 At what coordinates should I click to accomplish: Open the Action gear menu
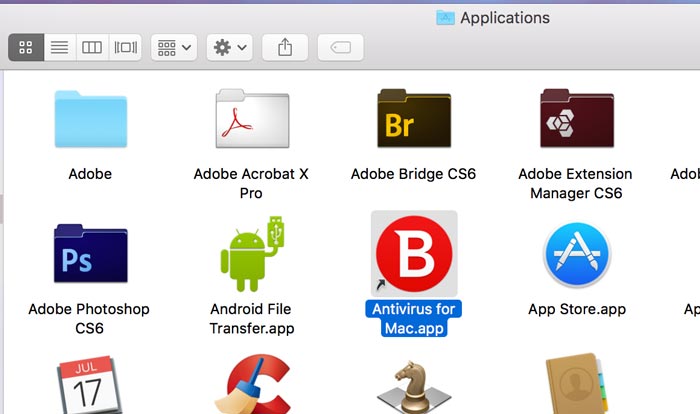(229, 47)
